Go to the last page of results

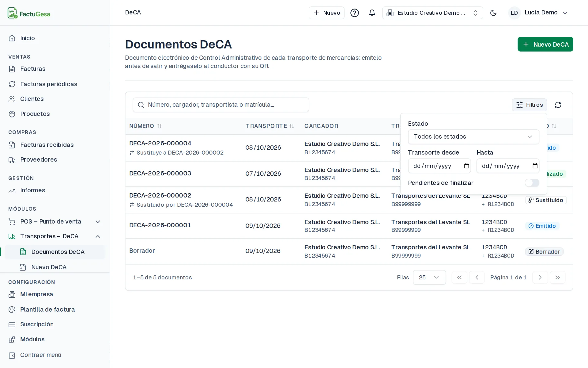tap(558, 278)
